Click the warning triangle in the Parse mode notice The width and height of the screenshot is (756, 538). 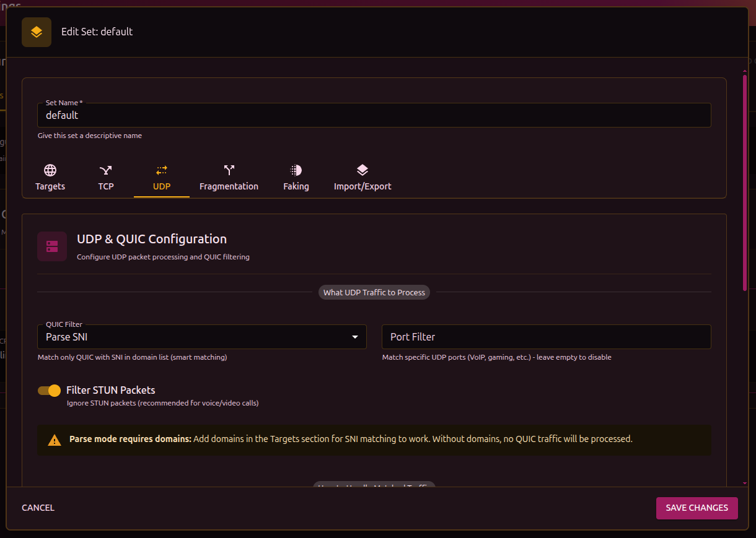tap(55, 440)
